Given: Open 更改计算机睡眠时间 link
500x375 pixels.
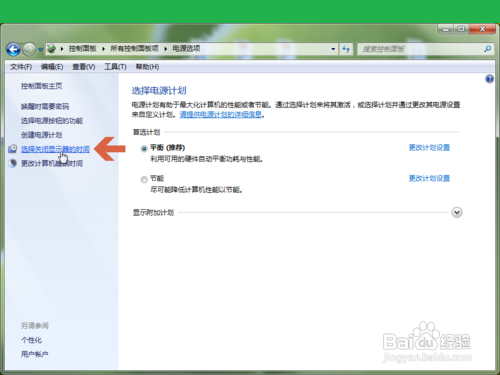Looking at the screenshot, I should tap(52, 163).
